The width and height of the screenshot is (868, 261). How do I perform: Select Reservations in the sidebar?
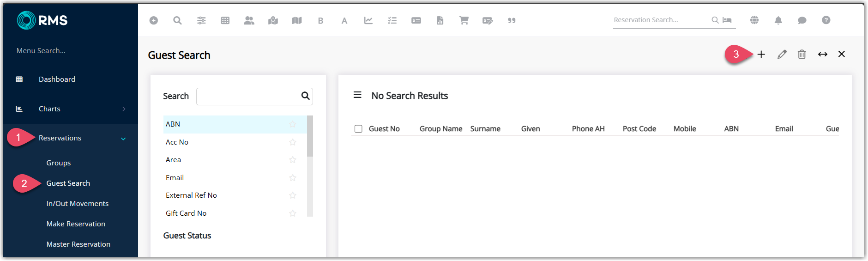[x=60, y=138]
